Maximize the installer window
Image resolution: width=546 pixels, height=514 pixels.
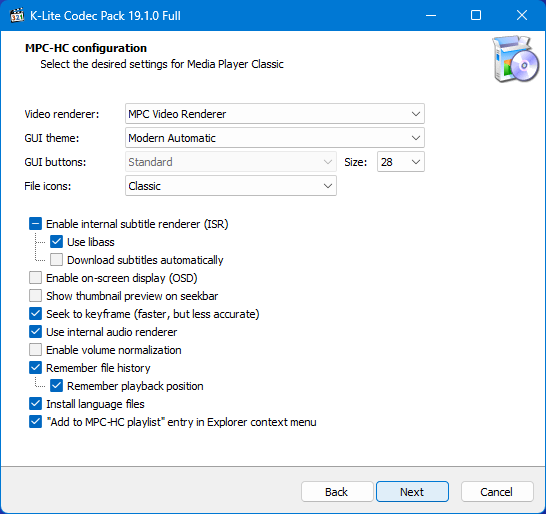coord(476,15)
